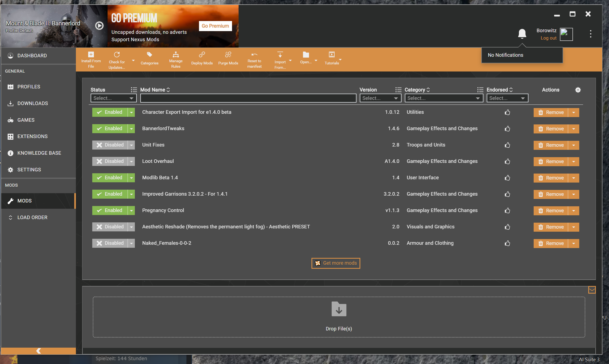The image size is (609, 364).
Task: Disable BannerlordTweaks mod
Action: point(110,129)
